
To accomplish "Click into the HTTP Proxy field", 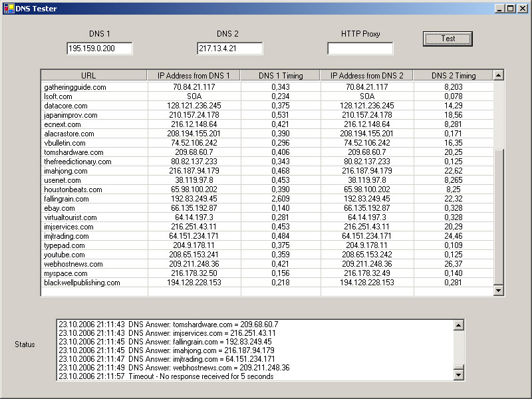I will point(360,49).
